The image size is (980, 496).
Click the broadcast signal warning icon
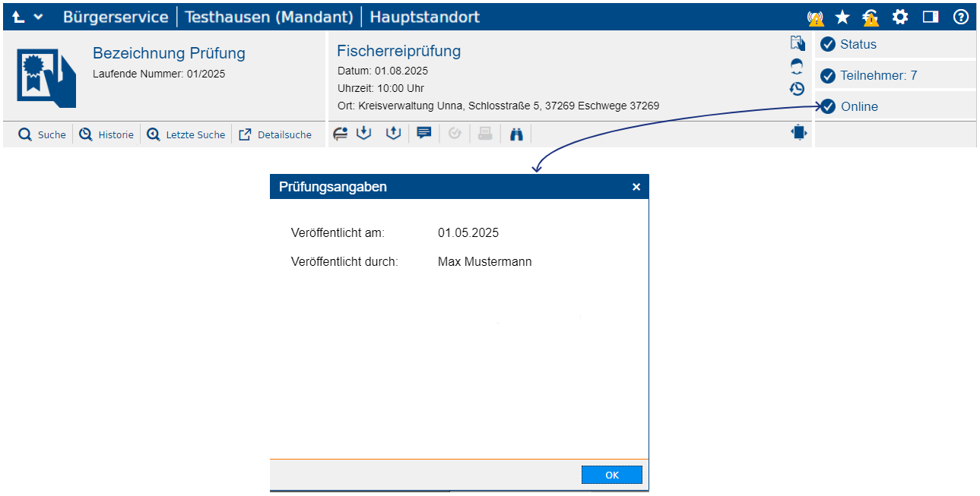(x=815, y=17)
